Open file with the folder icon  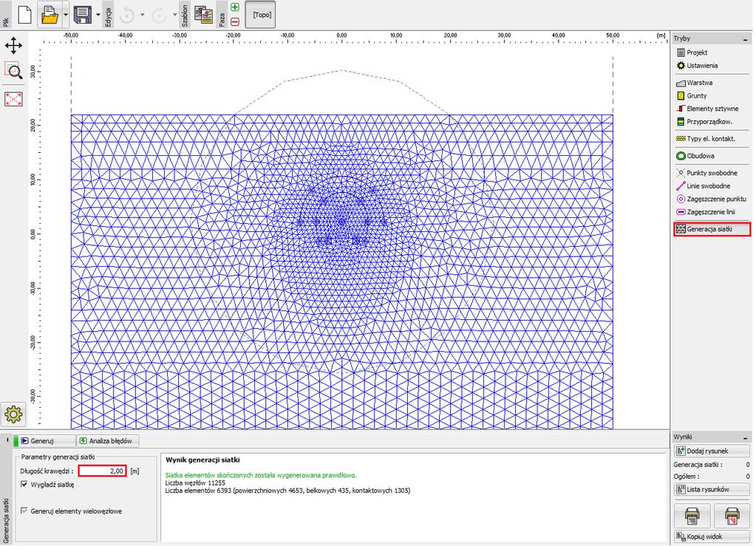tap(50, 15)
